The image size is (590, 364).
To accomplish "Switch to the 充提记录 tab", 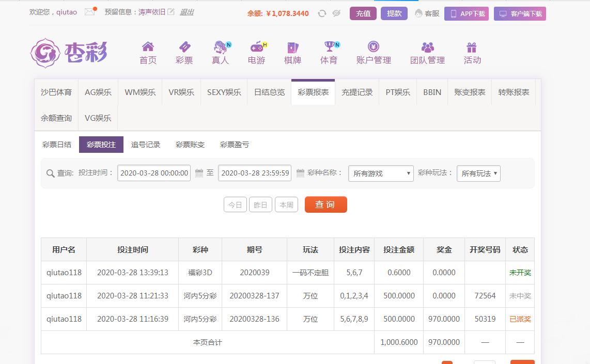I will click(357, 92).
